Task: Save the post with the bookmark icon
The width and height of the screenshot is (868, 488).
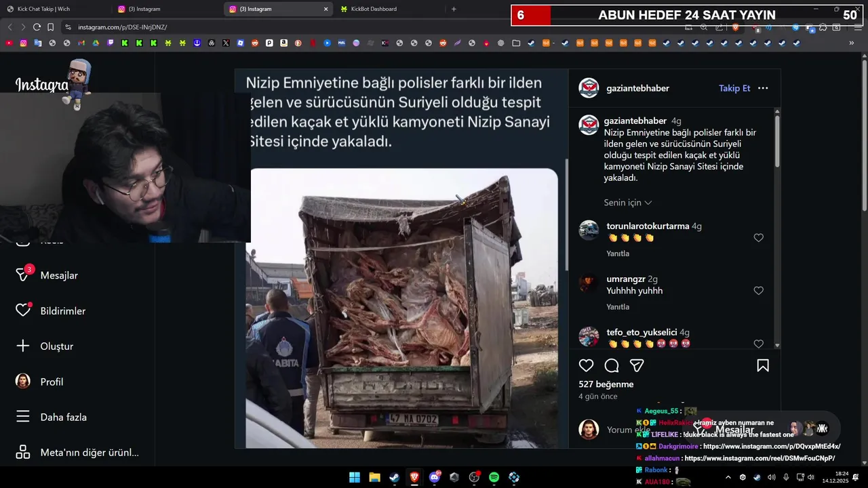Action: tap(763, 366)
